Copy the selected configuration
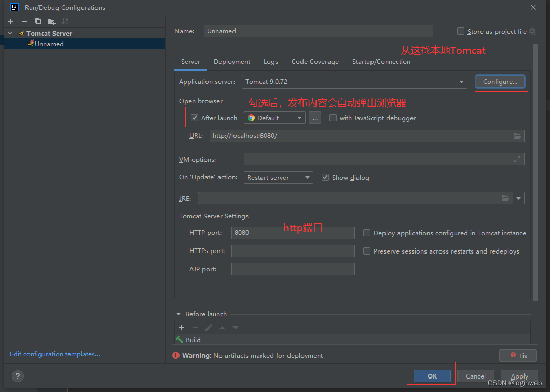Screen dimensions: 550x392 37,21
